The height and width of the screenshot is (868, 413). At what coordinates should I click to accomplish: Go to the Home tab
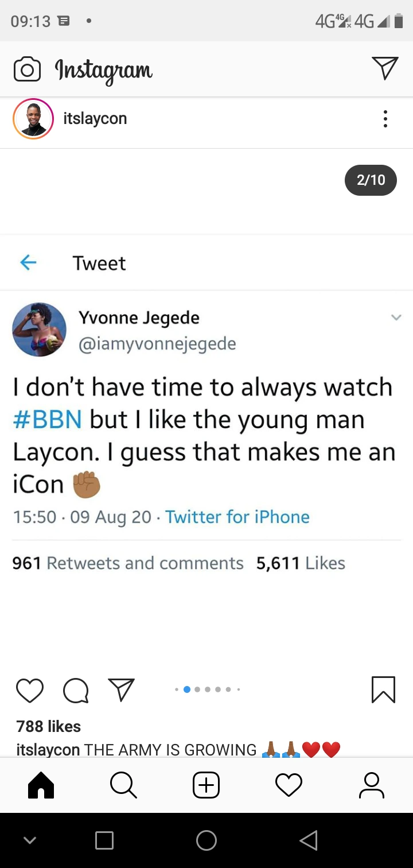coord(41,785)
